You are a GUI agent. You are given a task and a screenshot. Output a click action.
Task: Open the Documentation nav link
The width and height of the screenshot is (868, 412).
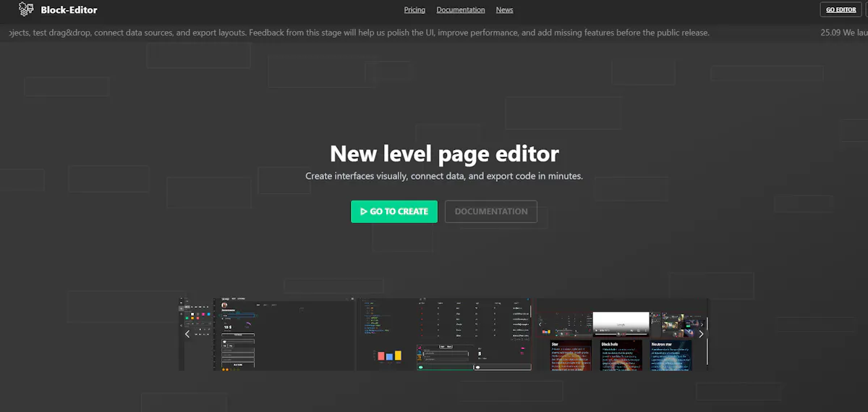tap(461, 10)
